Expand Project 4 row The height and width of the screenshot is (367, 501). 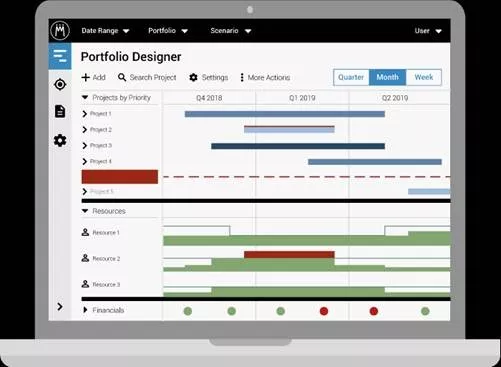(85, 161)
